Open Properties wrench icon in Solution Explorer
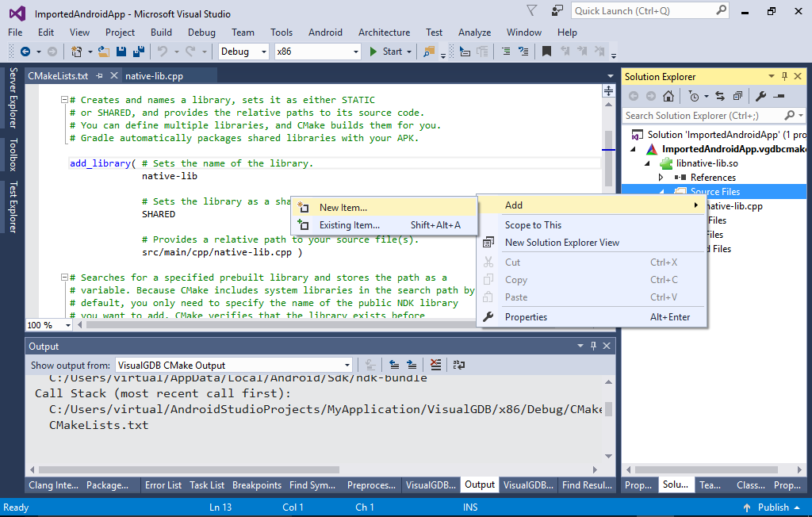Viewport: 812px width, 517px height. point(760,97)
